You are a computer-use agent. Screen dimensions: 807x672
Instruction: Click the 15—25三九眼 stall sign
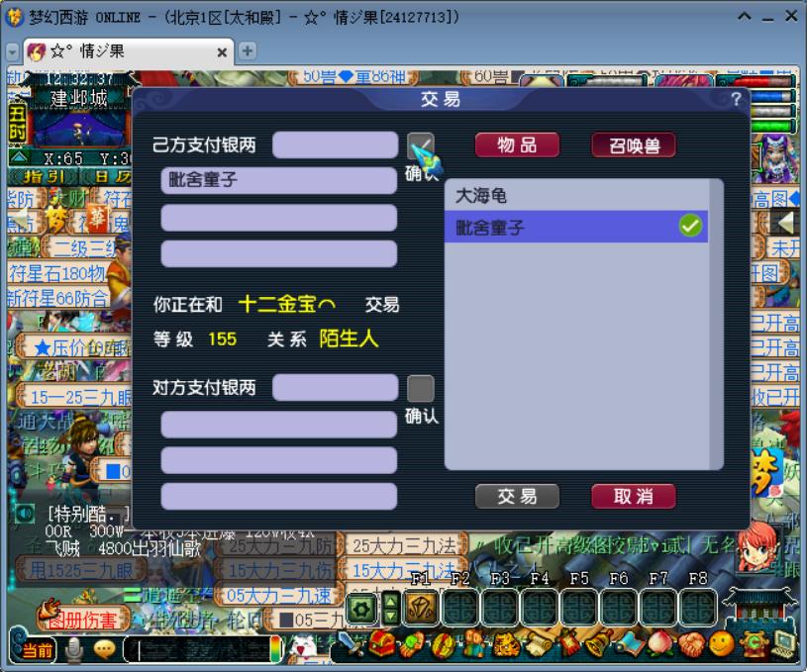pos(77,397)
